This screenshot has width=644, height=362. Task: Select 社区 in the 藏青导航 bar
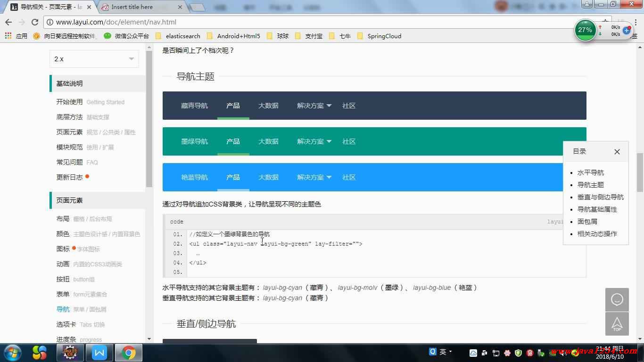(349, 106)
